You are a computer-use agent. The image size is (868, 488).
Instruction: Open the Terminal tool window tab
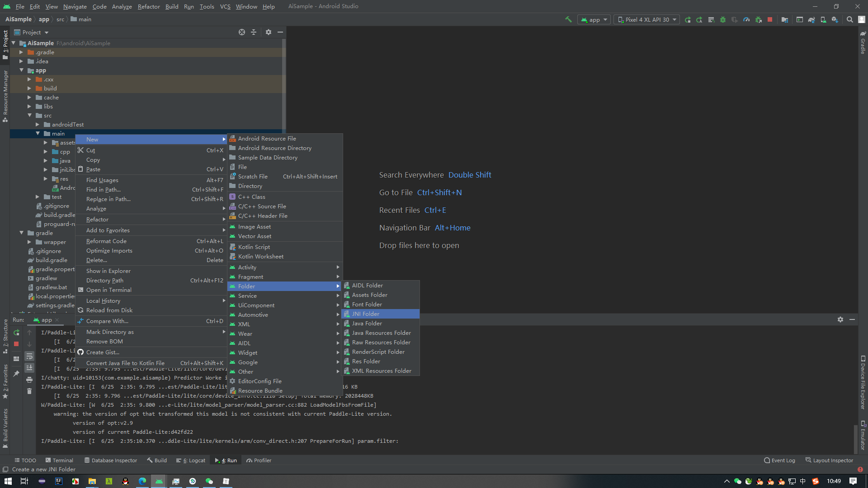[x=59, y=460]
